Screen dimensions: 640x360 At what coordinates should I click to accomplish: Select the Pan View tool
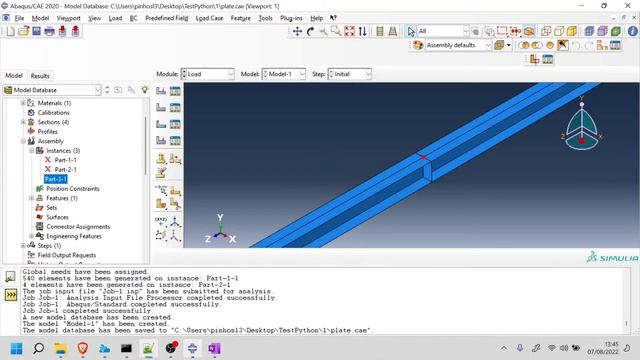[298, 31]
